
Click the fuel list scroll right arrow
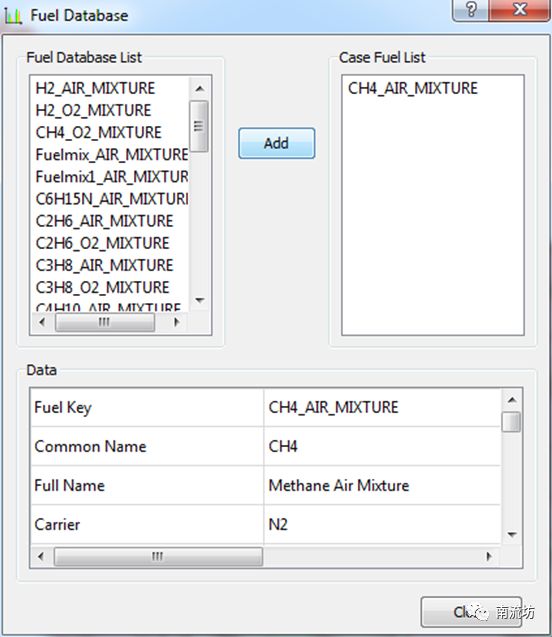[x=176, y=322]
